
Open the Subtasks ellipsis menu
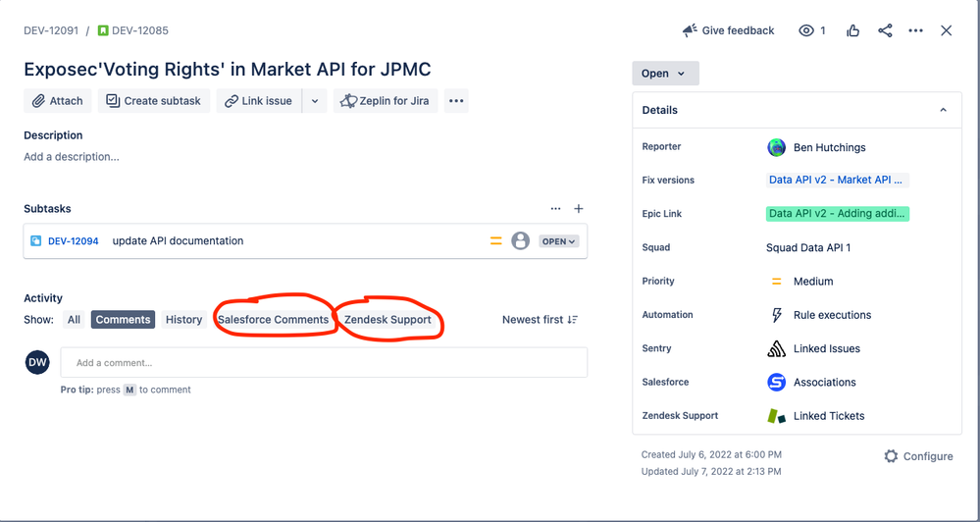[555, 209]
